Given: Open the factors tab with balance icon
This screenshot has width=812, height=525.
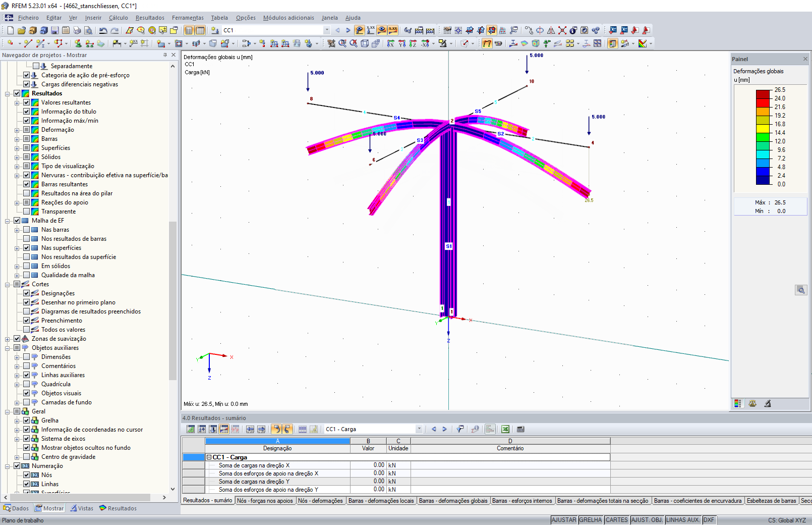Looking at the screenshot, I should [x=752, y=403].
